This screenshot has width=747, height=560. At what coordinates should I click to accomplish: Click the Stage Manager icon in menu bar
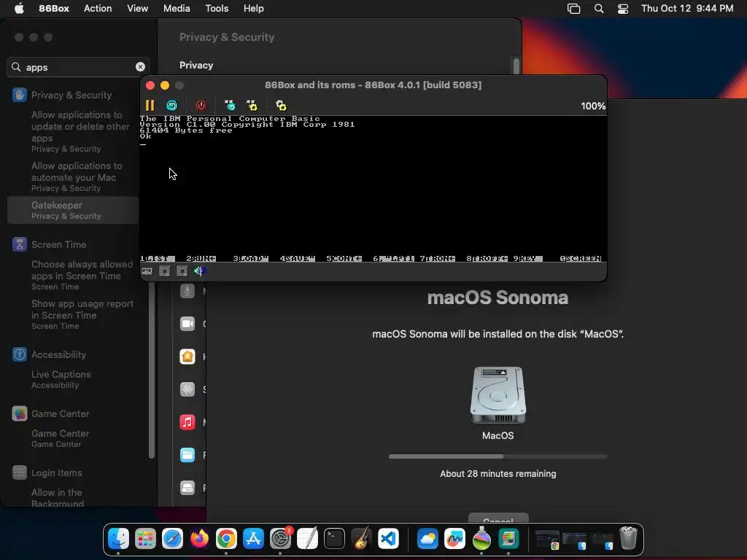573,9
